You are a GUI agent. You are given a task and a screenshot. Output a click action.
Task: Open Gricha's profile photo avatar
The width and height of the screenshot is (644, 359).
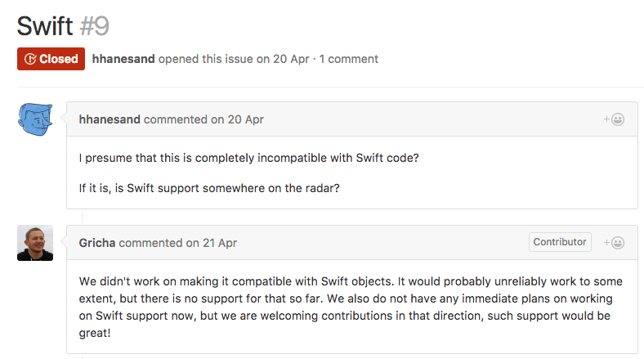[35, 243]
